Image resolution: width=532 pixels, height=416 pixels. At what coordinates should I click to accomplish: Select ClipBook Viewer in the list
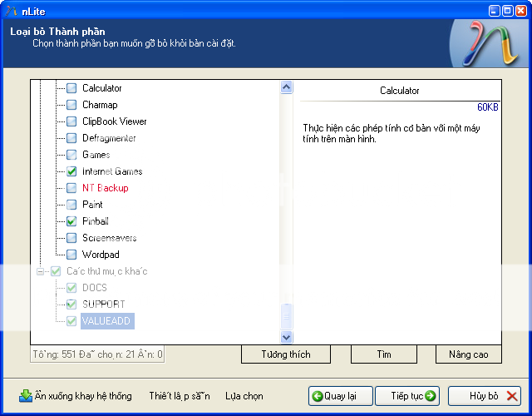115,121
